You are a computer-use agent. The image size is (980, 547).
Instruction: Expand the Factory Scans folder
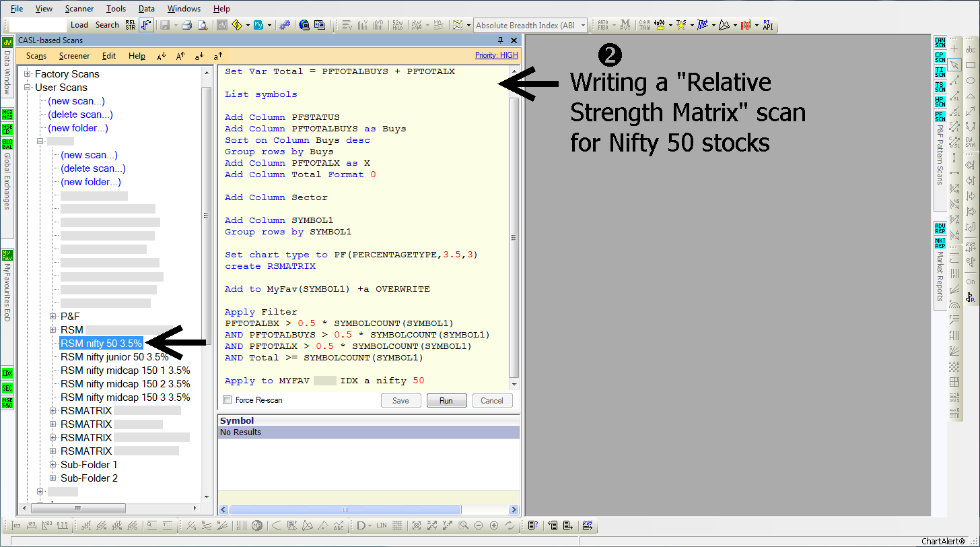28,74
